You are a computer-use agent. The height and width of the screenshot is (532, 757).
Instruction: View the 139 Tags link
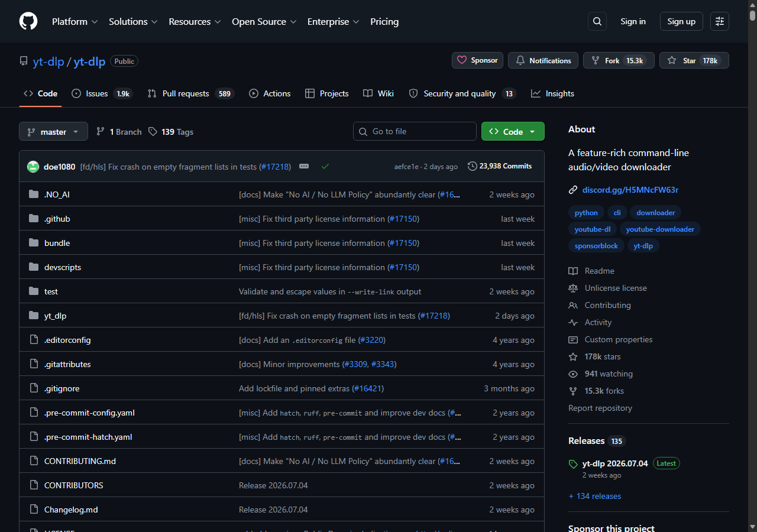(x=171, y=132)
